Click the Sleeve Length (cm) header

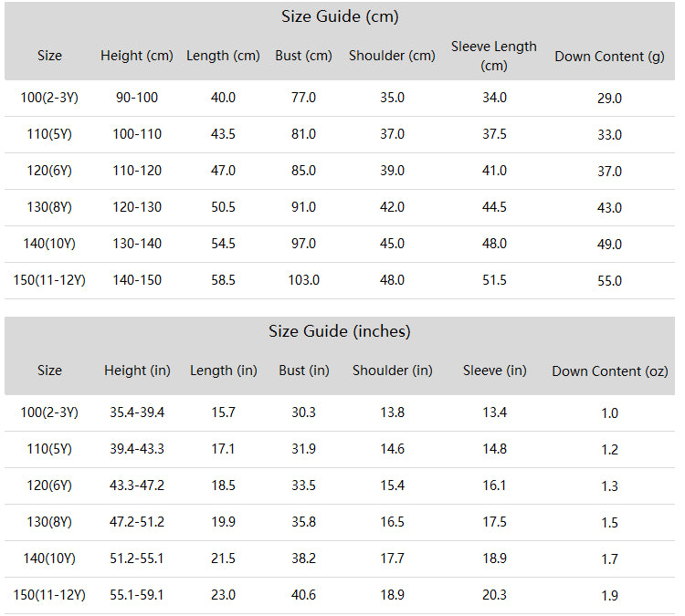pos(494,56)
